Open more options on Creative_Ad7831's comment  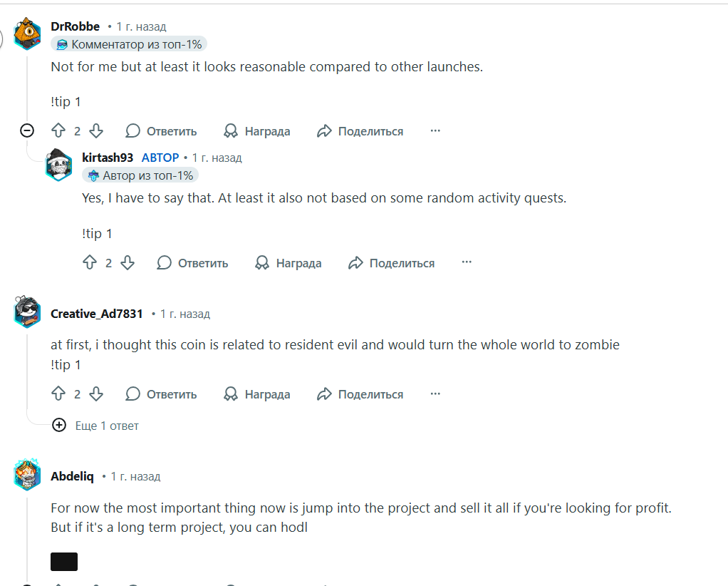point(435,394)
